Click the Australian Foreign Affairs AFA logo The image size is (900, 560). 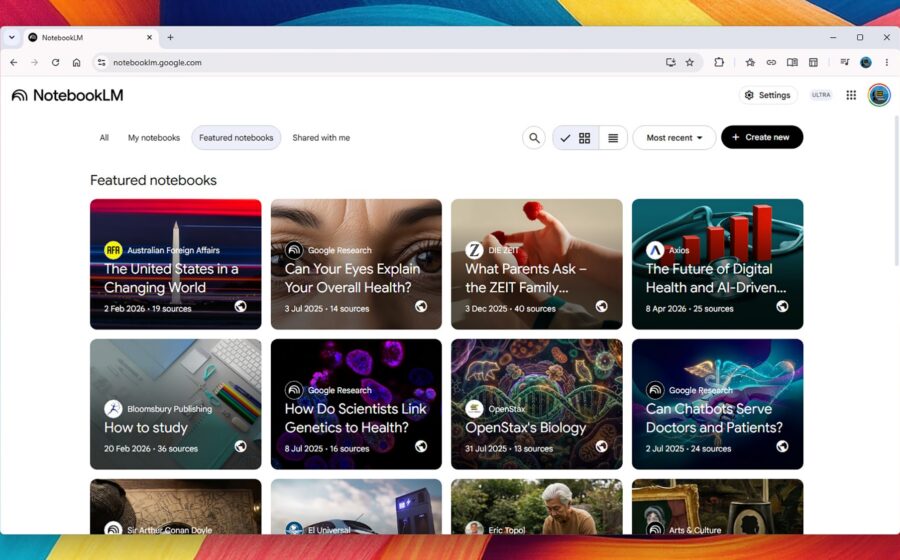(x=113, y=250)
